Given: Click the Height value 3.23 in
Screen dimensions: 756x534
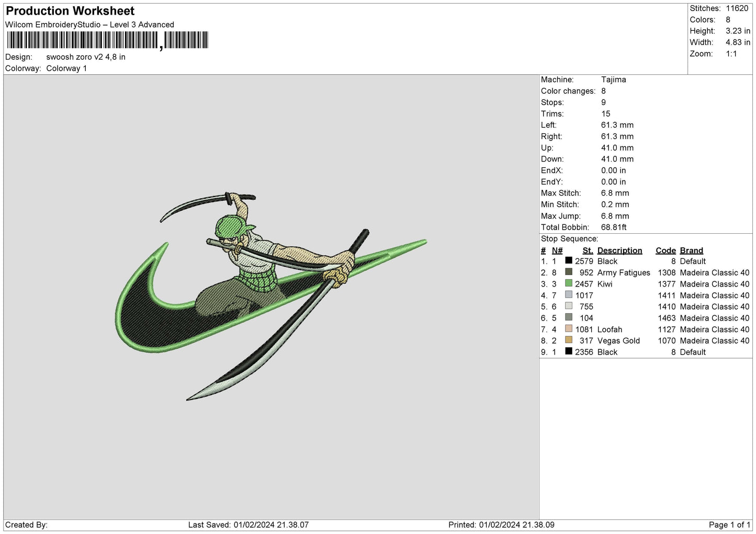Looking at the screenshot, I should coord(738,31).
